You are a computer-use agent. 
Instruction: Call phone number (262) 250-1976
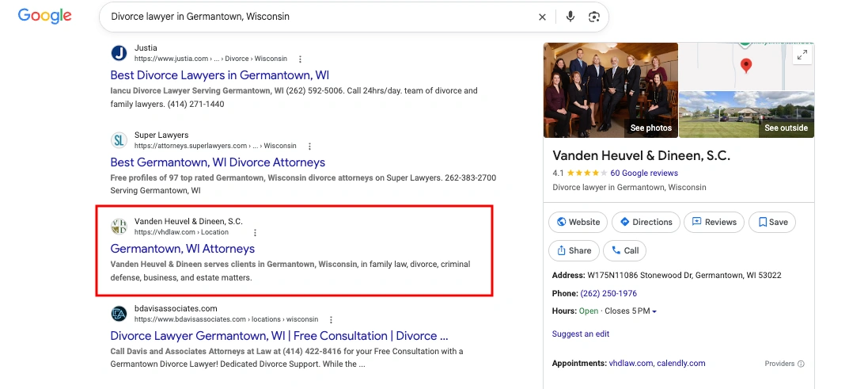click(608, 294)
